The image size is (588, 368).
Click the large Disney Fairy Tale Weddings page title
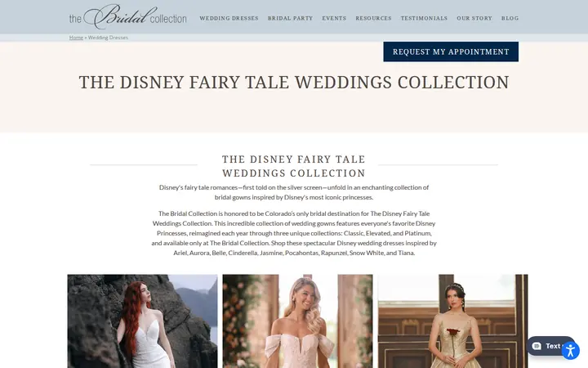[x=294, y=83]
